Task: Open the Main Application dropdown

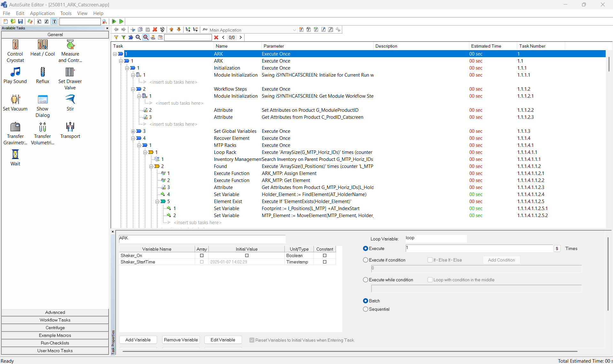Action: [294, 30]
